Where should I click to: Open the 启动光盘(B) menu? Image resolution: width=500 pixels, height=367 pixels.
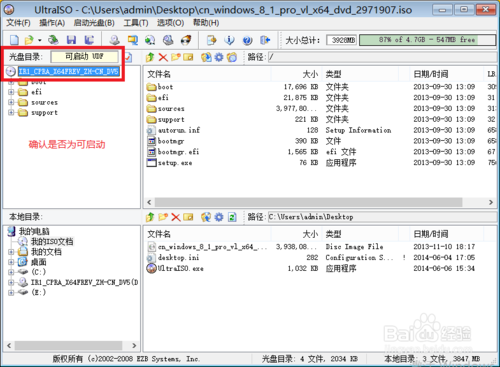(94, 23)
